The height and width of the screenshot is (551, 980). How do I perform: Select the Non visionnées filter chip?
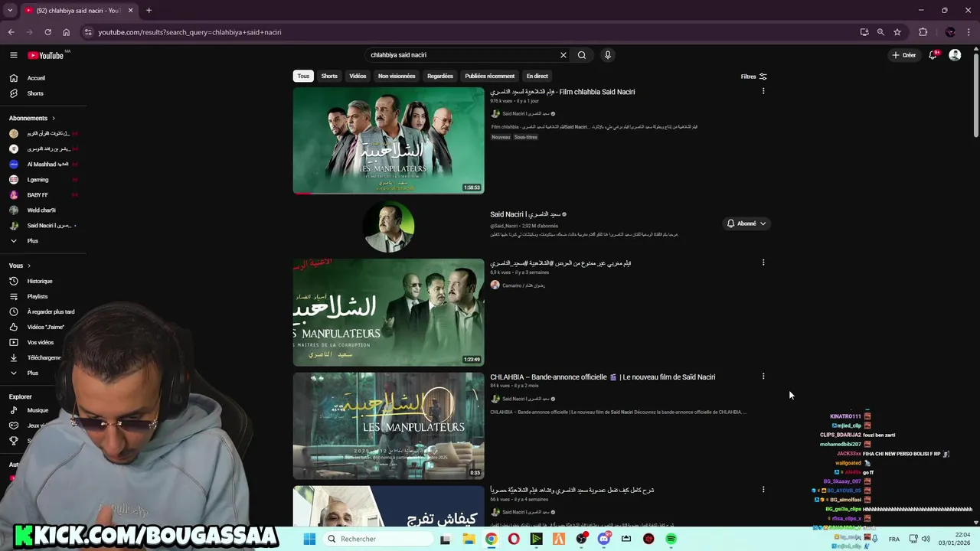pos(397,76)
